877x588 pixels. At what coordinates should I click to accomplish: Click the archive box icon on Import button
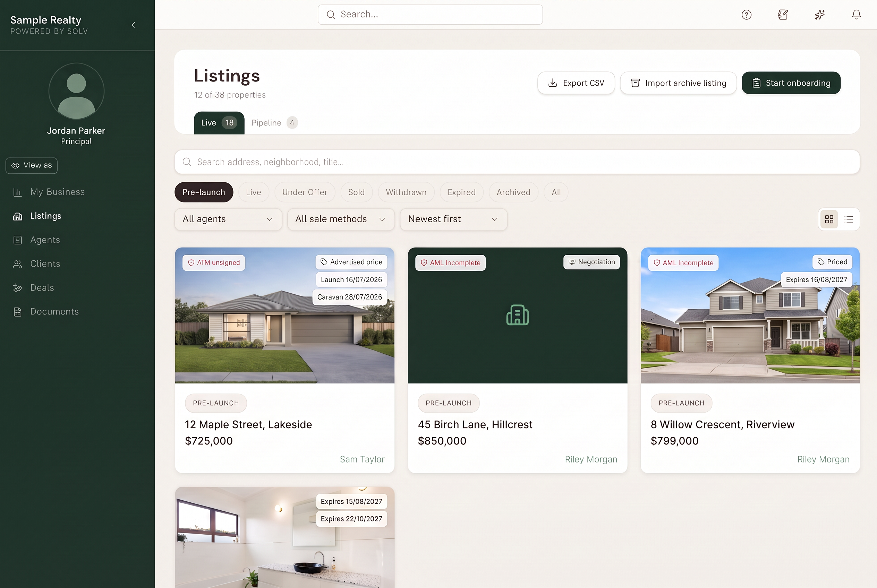pos(635,83)
